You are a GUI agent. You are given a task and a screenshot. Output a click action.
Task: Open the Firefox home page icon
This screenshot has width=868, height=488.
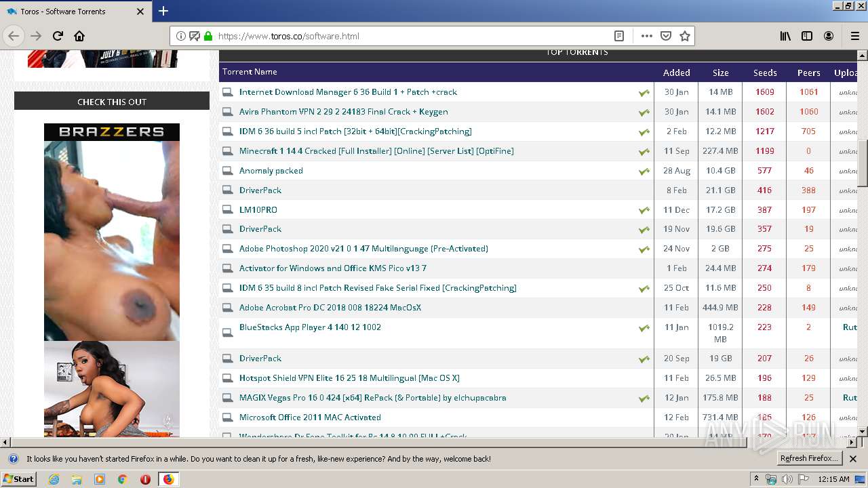79,36
